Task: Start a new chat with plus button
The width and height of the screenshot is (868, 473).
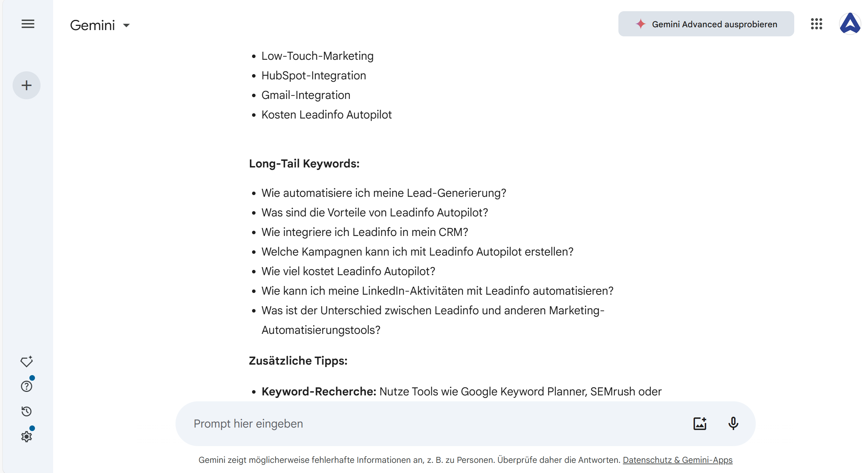Action: coord(27,85)
